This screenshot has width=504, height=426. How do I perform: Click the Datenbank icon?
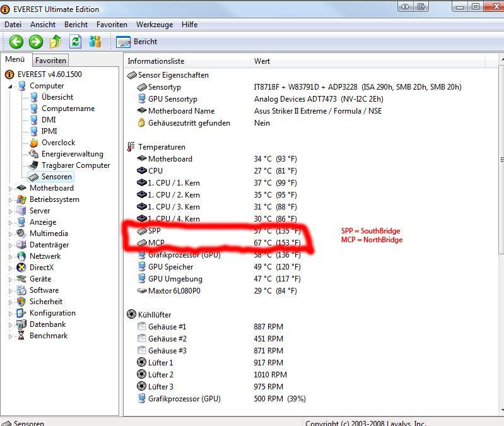[x=21, y=324]
